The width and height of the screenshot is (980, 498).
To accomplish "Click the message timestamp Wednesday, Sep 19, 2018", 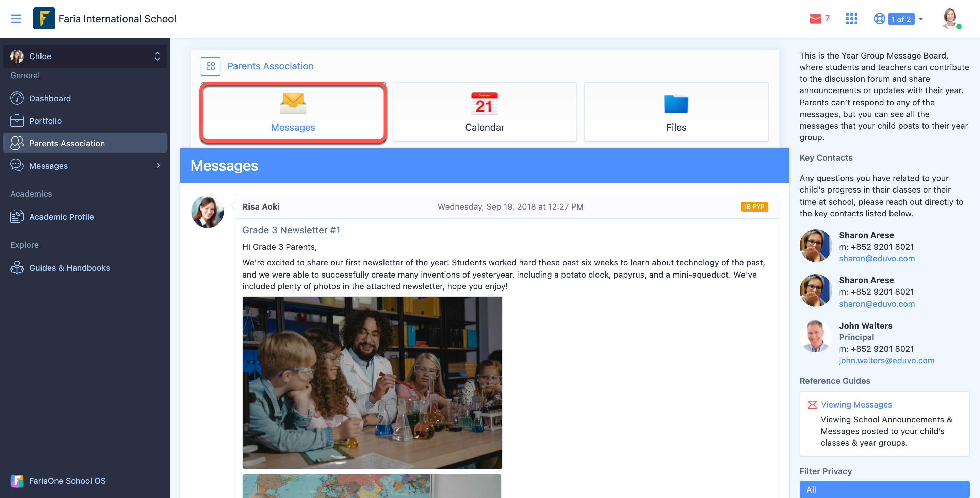I will tap(510, 206).
